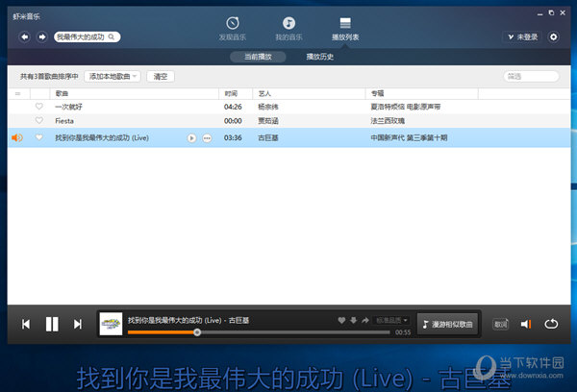Click the album cover thumbnail in player
The height and width of the screenshot is (392, 577).
click(111, 324)
